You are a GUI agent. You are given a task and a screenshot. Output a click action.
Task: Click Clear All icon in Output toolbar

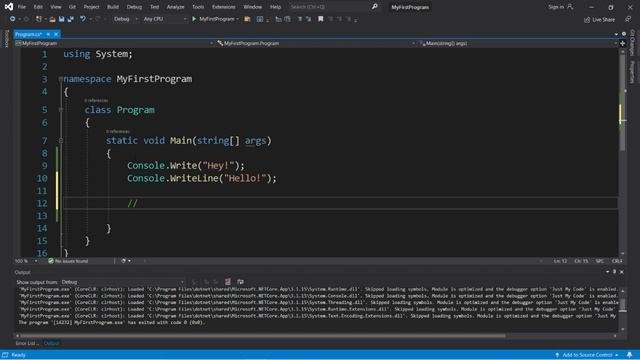(228, 282)
